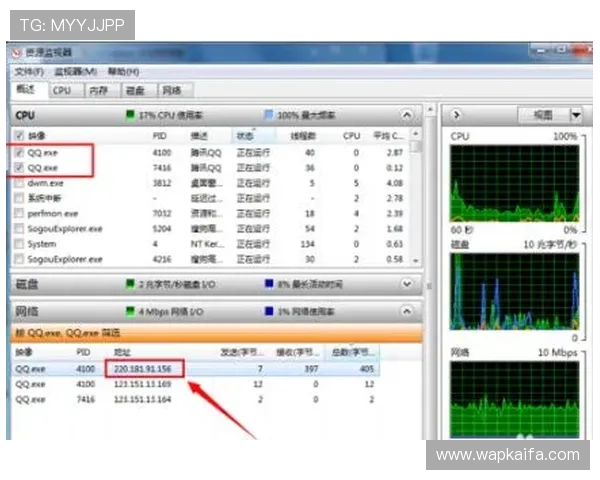Check the perfmon.exe process checkbox

click(19, 213)
